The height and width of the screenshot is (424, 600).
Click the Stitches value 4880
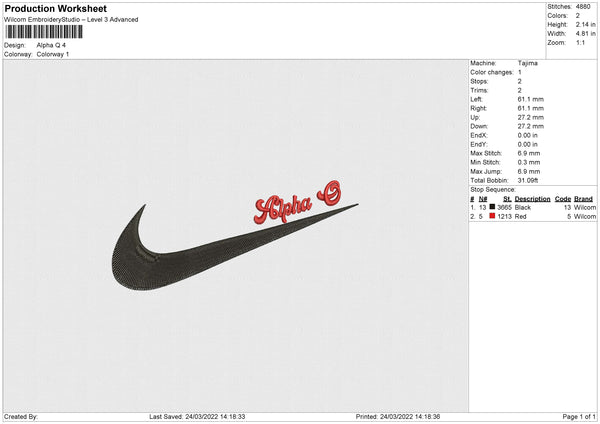click(583, 7)
